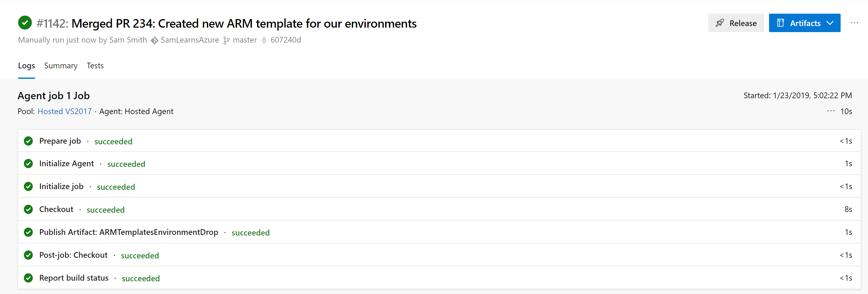Open the top-right more options ellipsis
The height and width of the screenshot is (294, 868).
(x=854, y=23)
